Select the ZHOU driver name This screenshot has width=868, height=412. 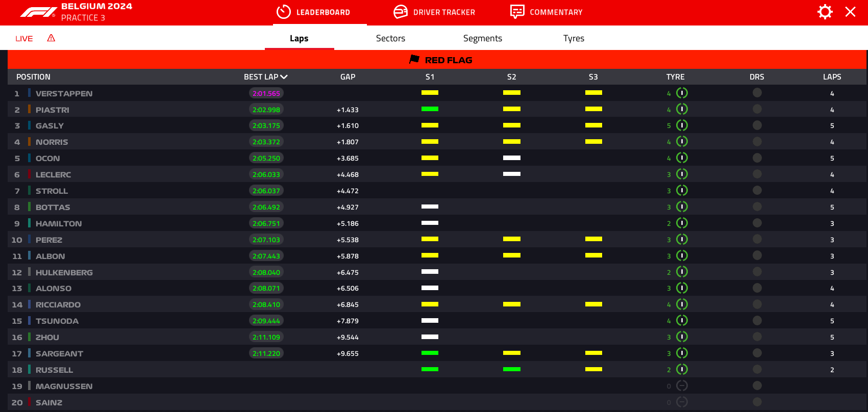(47, 338)
